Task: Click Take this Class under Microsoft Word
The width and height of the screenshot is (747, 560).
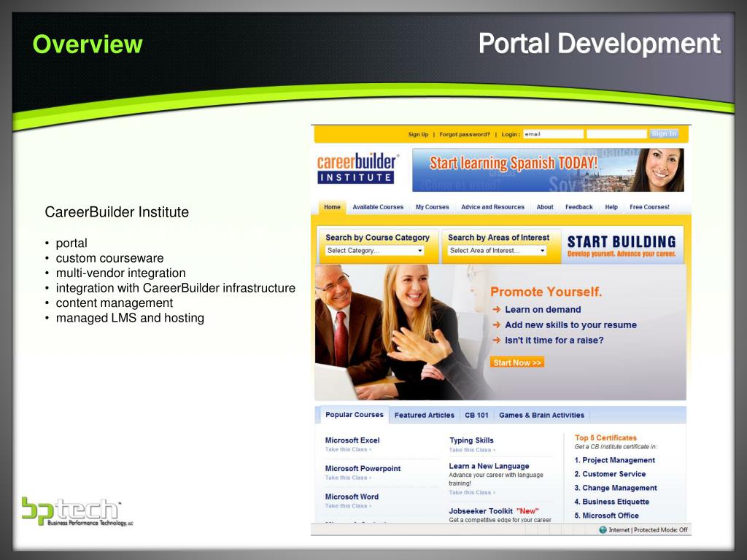Action: coord(348,506)
